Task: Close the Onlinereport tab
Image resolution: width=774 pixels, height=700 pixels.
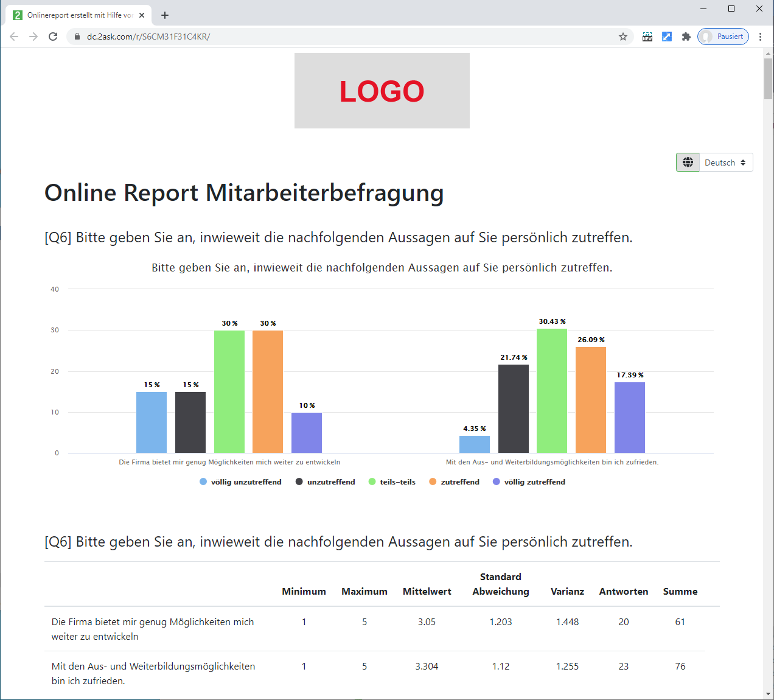Action: (142, 15)
